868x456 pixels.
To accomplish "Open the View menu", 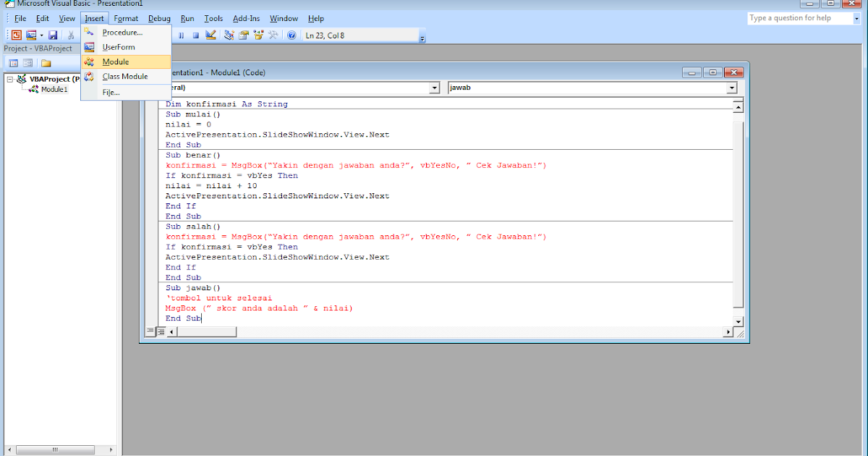I will tap(67, 18).
